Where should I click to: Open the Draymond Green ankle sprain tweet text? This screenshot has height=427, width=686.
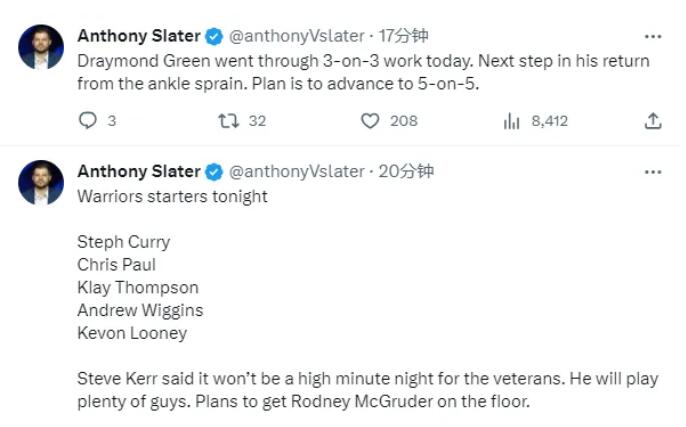[362, 72]
